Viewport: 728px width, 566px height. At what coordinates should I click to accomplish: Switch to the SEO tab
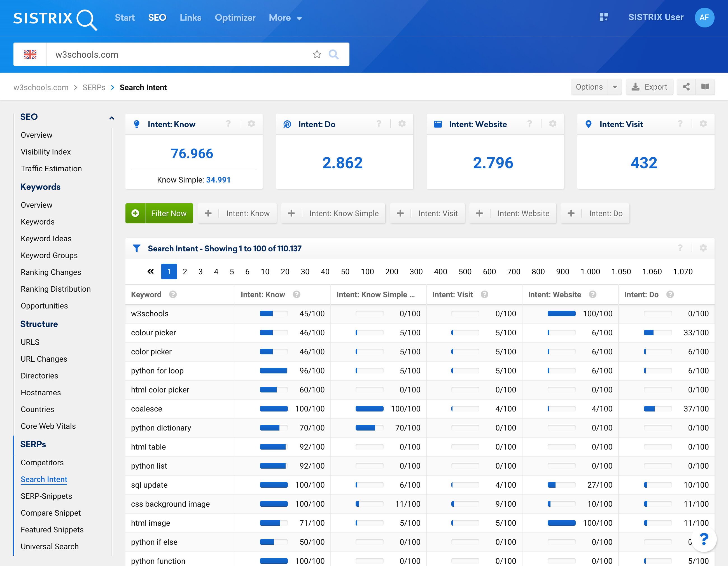coord(157,18)
